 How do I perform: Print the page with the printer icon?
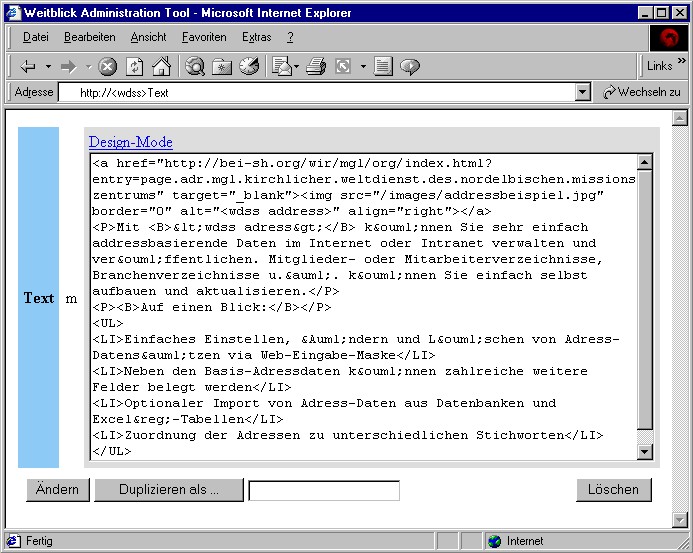316,67
